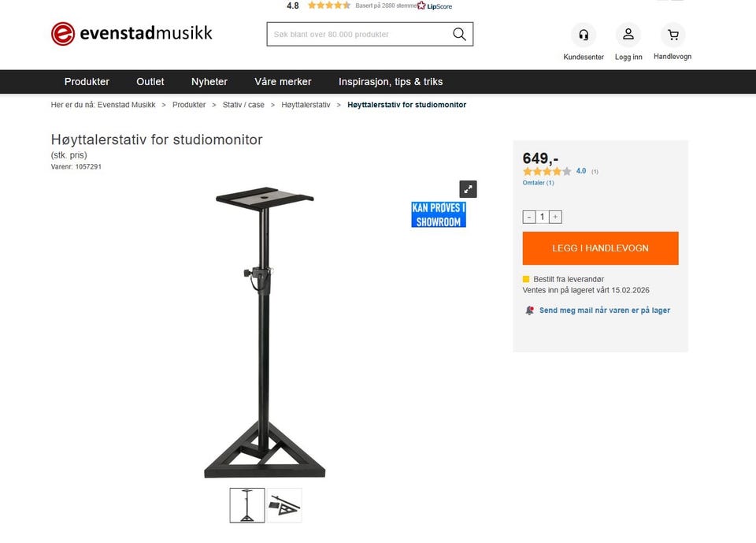
Task: Select the second product thumbnail
Action: pyautogui.click(x=284, y=505)
